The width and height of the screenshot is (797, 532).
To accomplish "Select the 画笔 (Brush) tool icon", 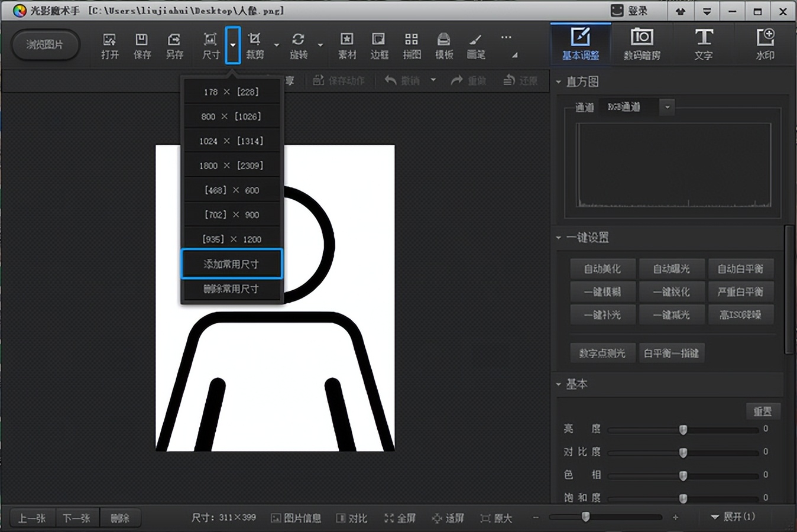I will (x=475, y=46).
